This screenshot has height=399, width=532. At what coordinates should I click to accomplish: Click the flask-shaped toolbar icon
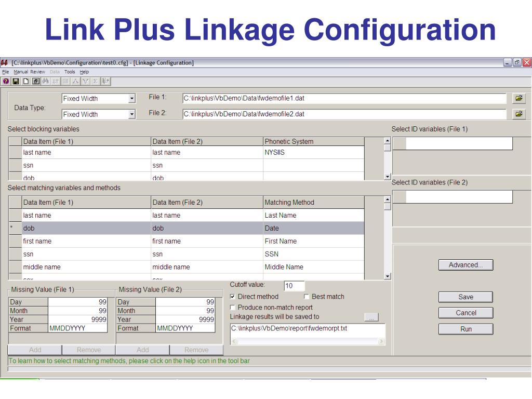click(76, 81)
